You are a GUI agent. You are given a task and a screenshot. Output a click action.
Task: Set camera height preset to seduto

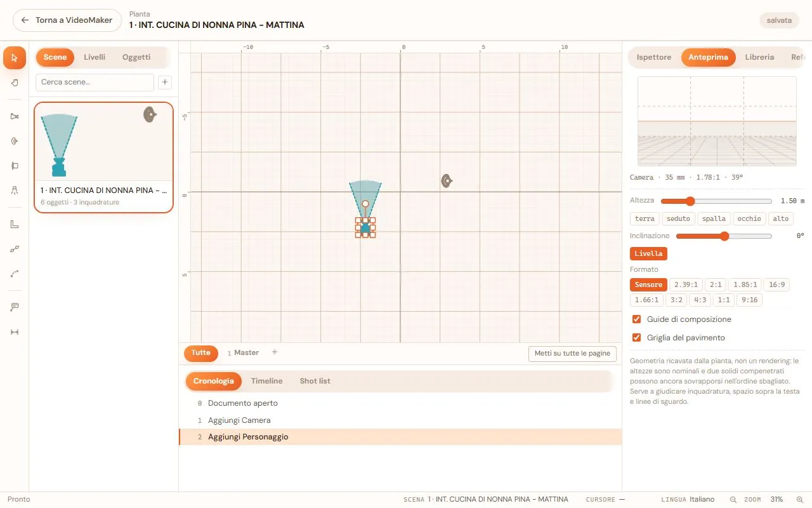coord(678,218)
